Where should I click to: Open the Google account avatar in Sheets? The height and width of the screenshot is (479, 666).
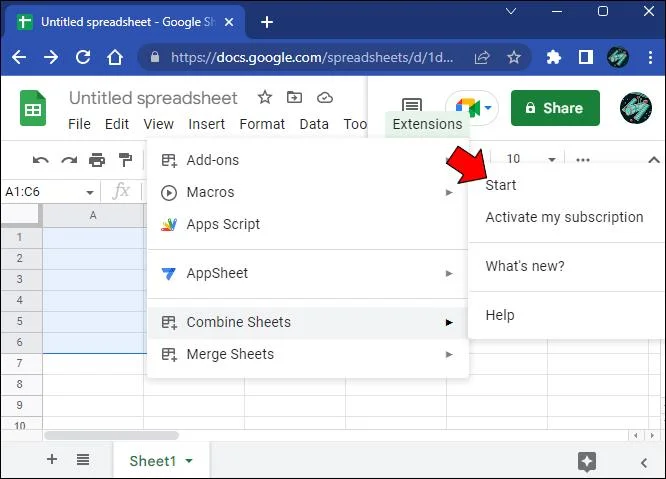tap(635, 108)
